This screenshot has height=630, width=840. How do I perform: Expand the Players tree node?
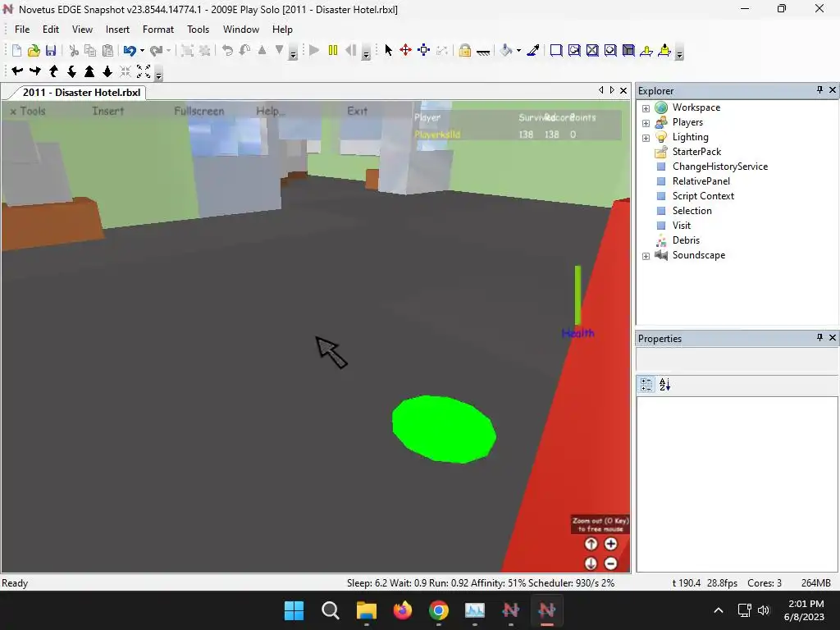coord(646,123)
